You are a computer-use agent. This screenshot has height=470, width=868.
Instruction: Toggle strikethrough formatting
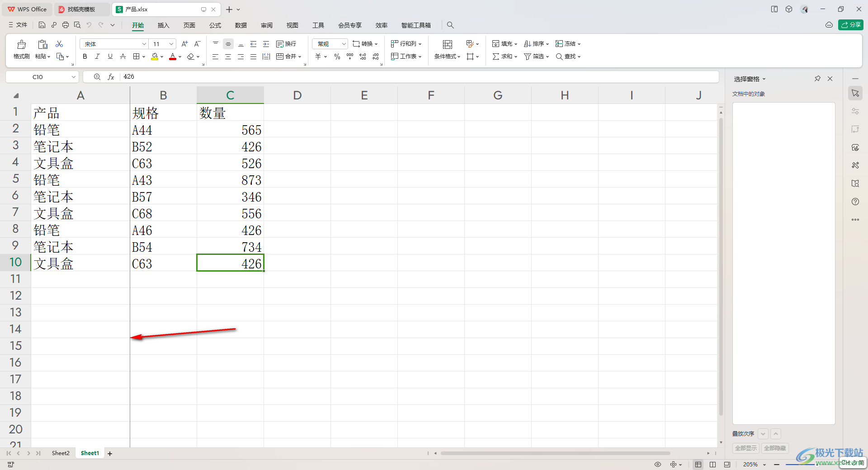123,56
